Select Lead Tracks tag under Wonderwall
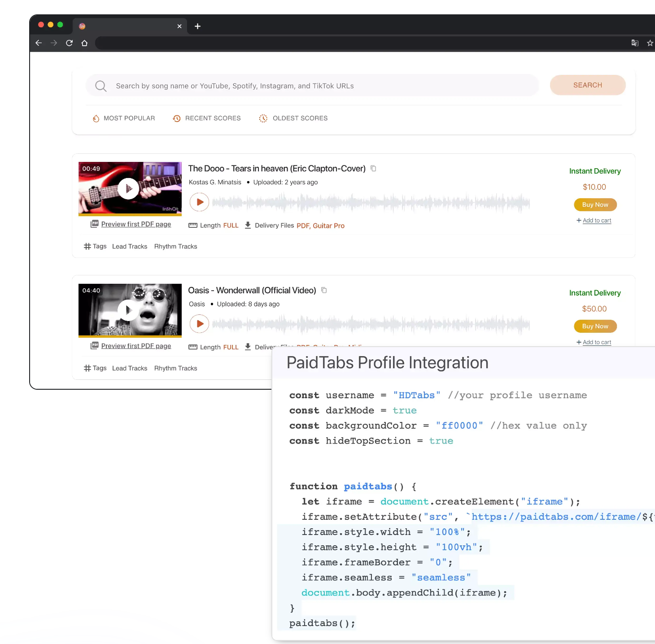Viewport: 655px width, 644px height. pos(130,368)
